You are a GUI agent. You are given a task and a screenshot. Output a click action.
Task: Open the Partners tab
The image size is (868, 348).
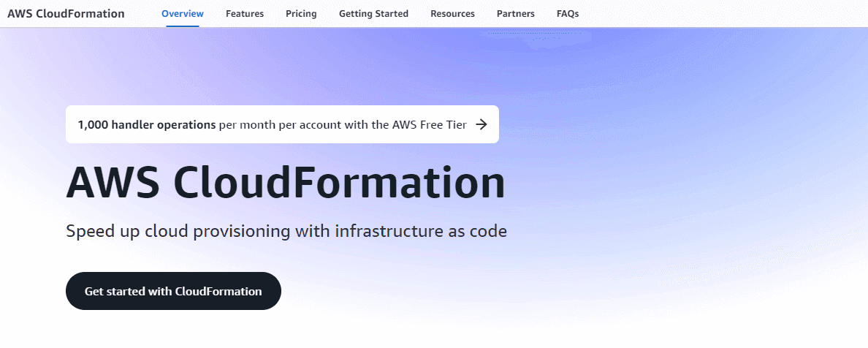click(x=515, y=14)
